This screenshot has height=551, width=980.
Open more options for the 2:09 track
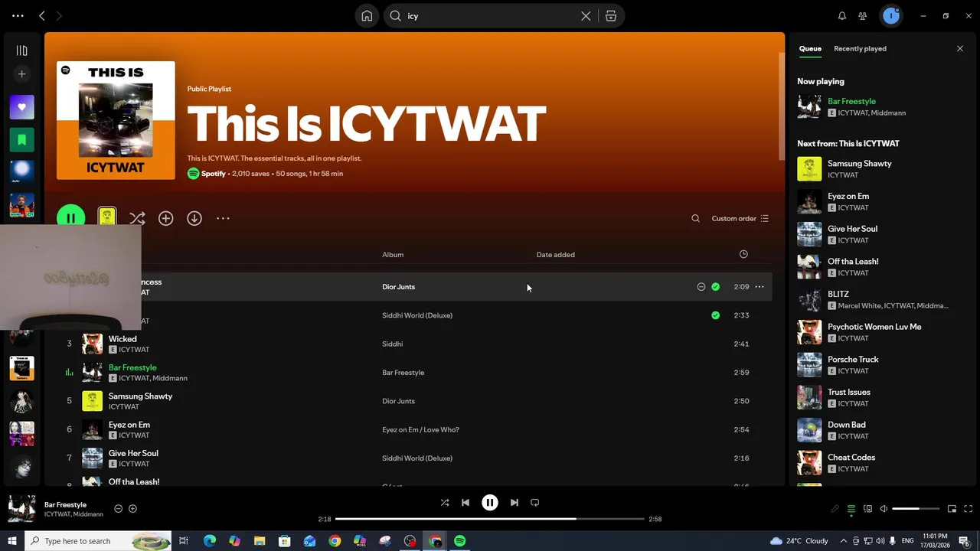759,287
